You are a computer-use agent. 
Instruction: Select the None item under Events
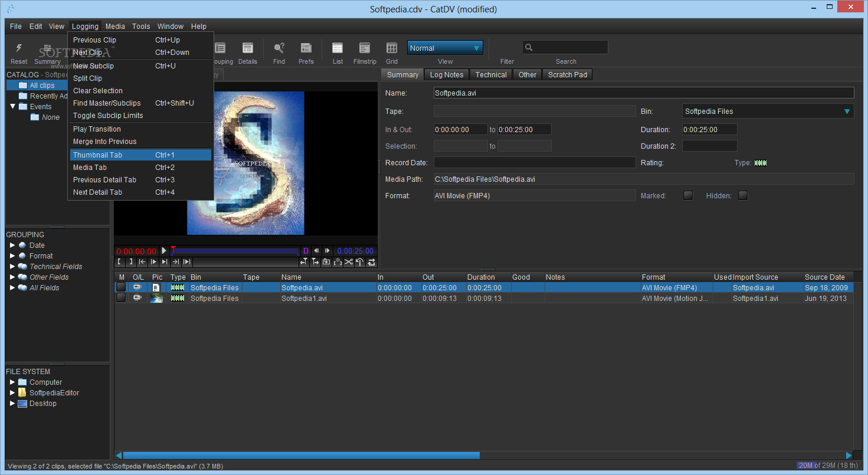(51, 117)
